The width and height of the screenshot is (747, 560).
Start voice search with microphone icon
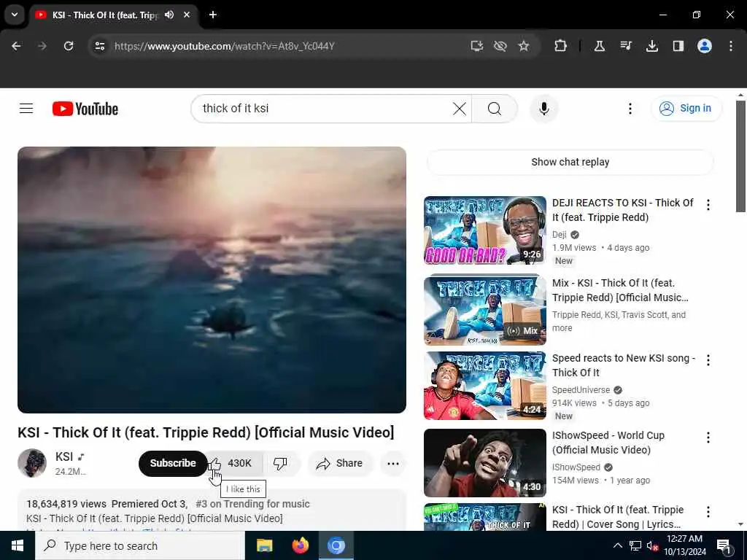543,109
